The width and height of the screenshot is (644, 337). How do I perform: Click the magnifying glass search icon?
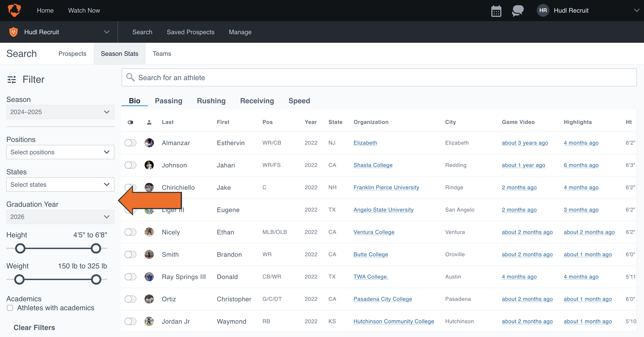[x=130, y=77]
